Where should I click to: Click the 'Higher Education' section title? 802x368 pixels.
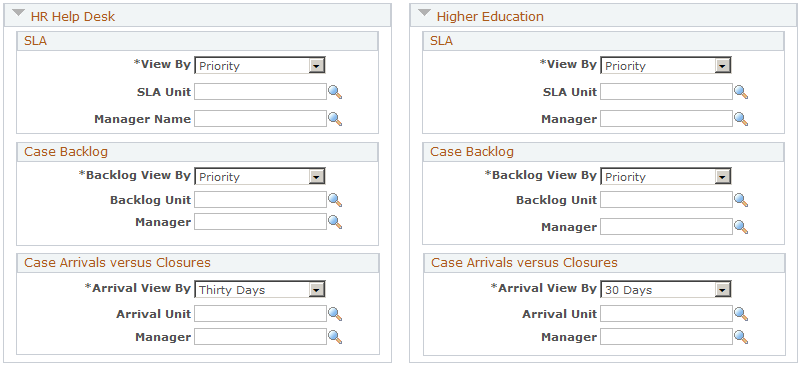pos(490,16)
